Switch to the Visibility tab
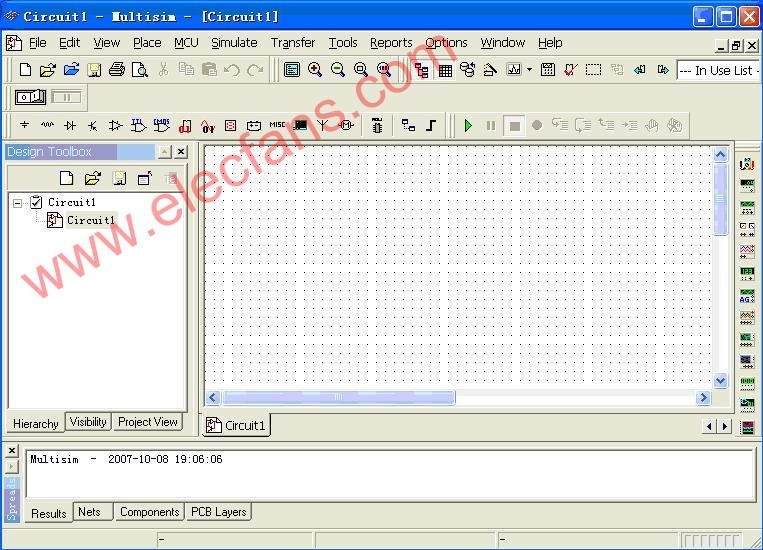The image size is (763, 550). [88, 422]
